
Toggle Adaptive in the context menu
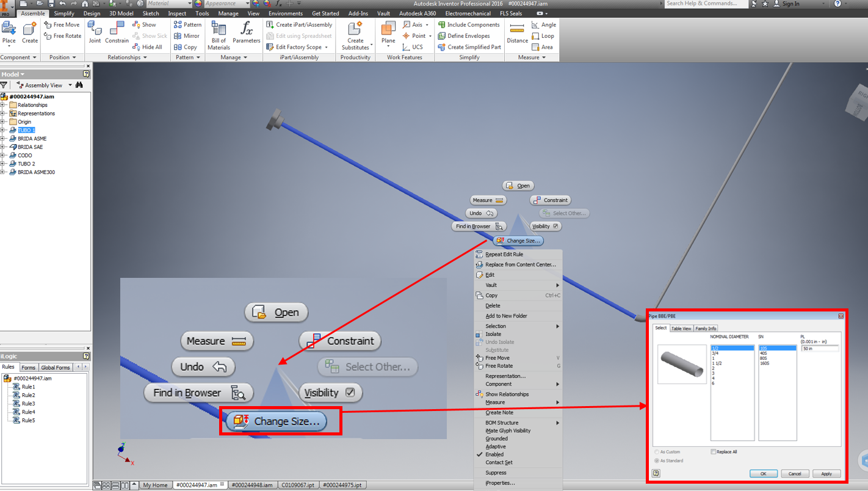[518, 446]
